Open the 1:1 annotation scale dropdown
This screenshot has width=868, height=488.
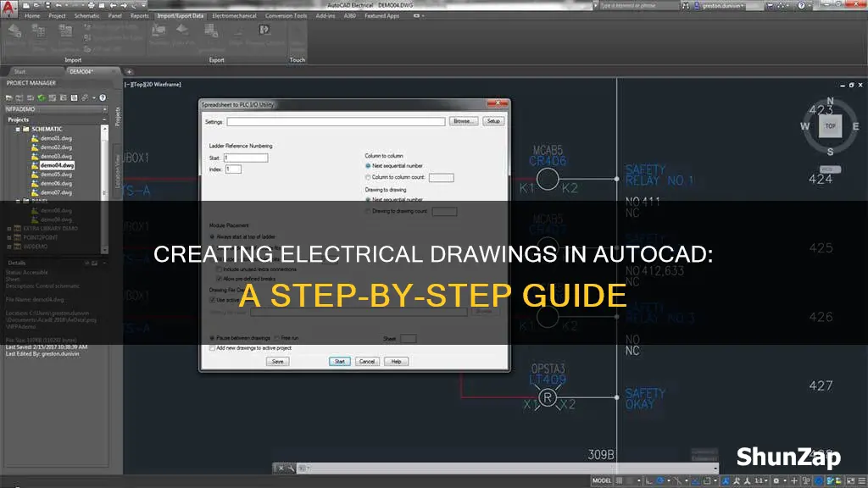tap(762, 481)
